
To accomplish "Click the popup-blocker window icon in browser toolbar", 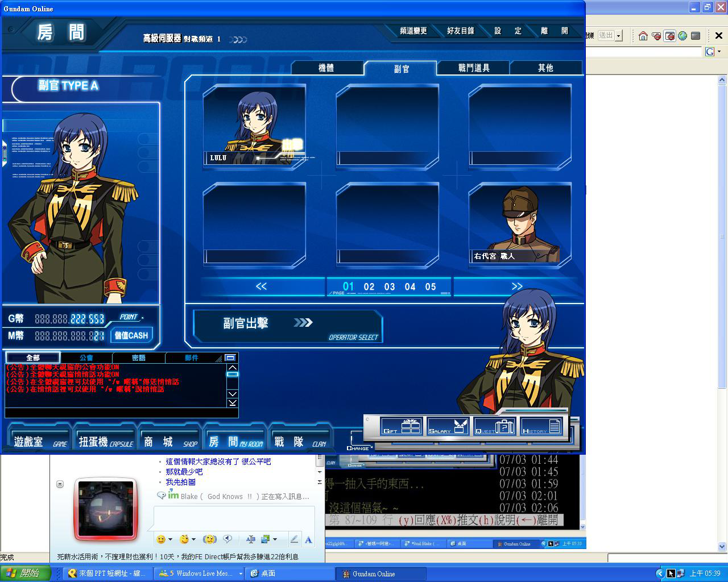I will pos(669,36).
